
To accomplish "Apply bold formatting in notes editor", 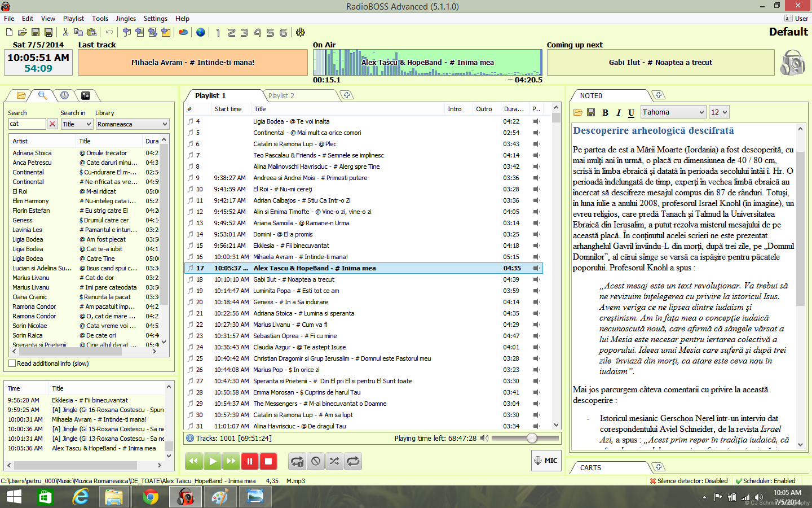I will pos(605,112).
